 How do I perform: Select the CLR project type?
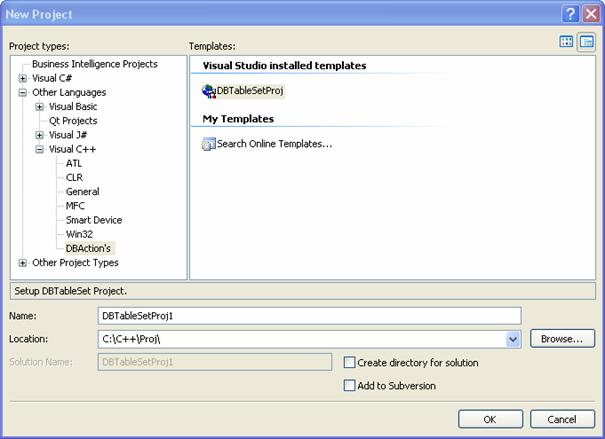click(x=74, y=177)
